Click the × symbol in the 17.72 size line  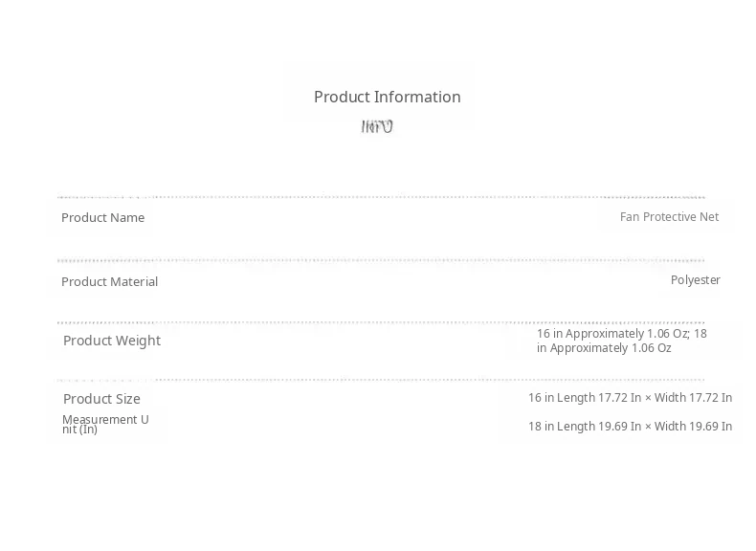point(648,398)
